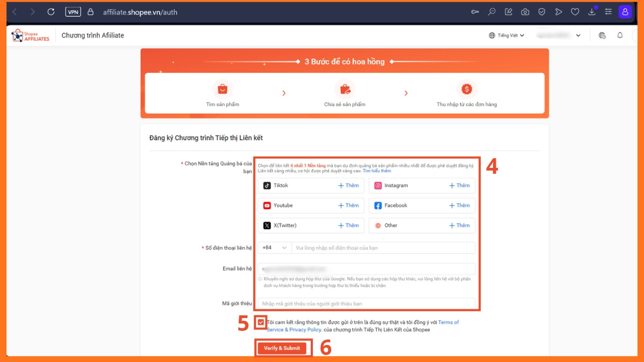Click the Thu nhập dollar coin icon
The image size is (644, 362).
click(467, 88)
